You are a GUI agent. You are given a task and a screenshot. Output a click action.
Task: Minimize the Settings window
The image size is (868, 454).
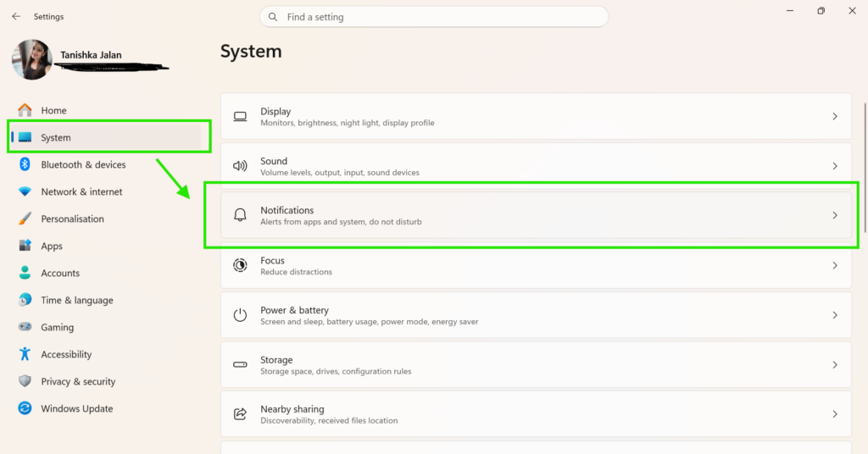click(x=790, y=10)
